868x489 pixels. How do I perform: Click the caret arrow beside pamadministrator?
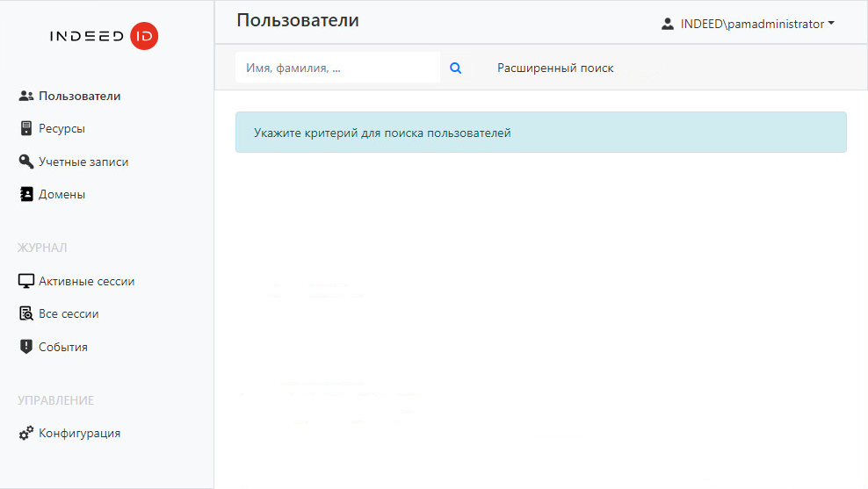pos(831,25)
